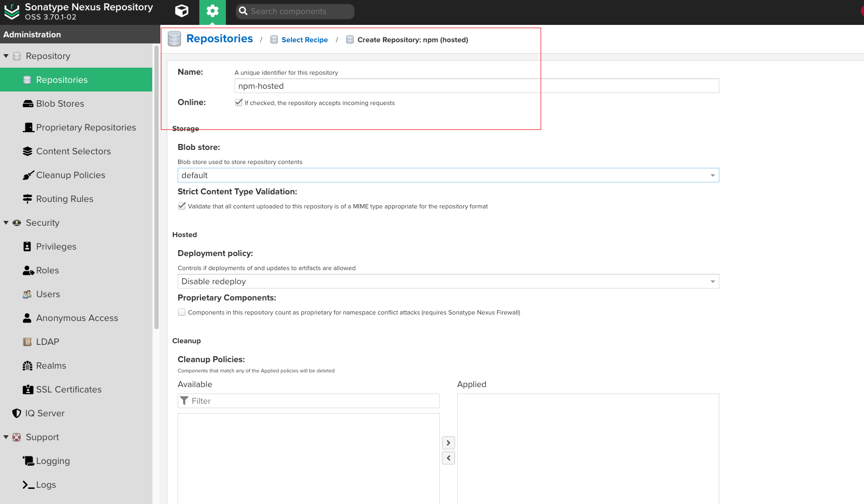Click the Cleanup Policies broom icon
The image size is (864, 504).
click(28, 175)
